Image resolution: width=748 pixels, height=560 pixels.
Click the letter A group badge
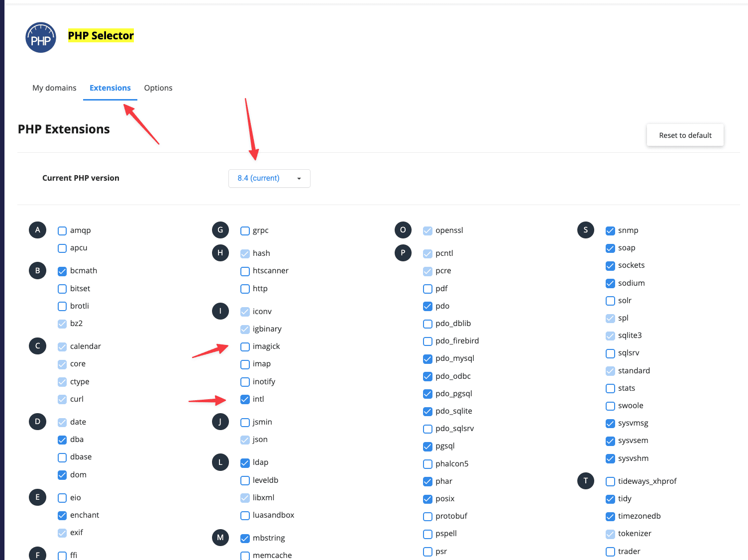pyautogui.click(x=37, y=230)
